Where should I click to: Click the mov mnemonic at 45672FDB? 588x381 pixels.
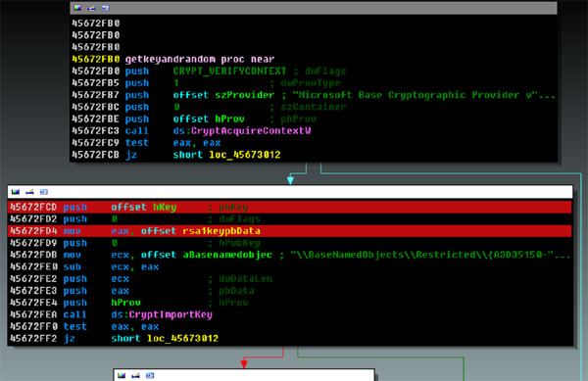click(x=72, y=255)
